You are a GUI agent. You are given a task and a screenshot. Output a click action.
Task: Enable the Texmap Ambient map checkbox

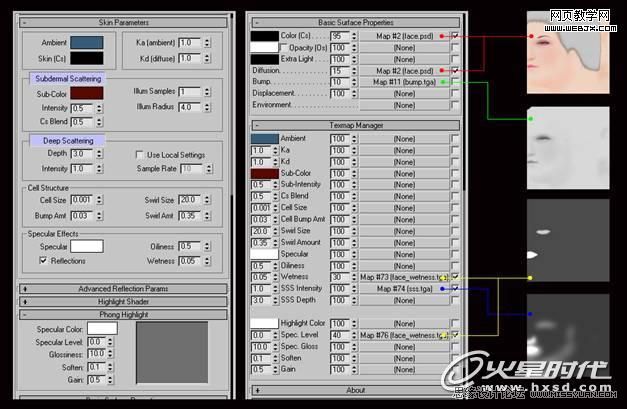click(x=455, y=139)
